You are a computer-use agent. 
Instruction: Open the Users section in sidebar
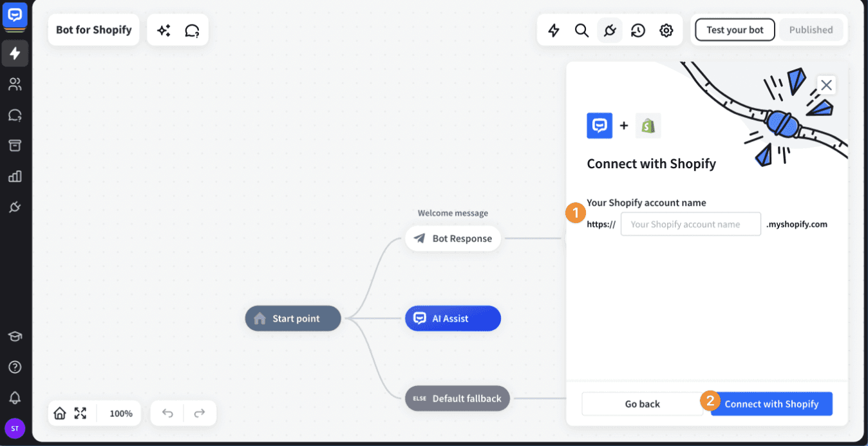pyautogui.click(x=15, y=84)
